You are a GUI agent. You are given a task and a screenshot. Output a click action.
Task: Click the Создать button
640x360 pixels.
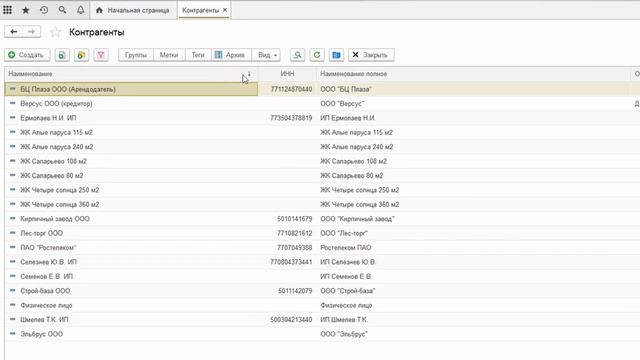[x=27, y=55]
